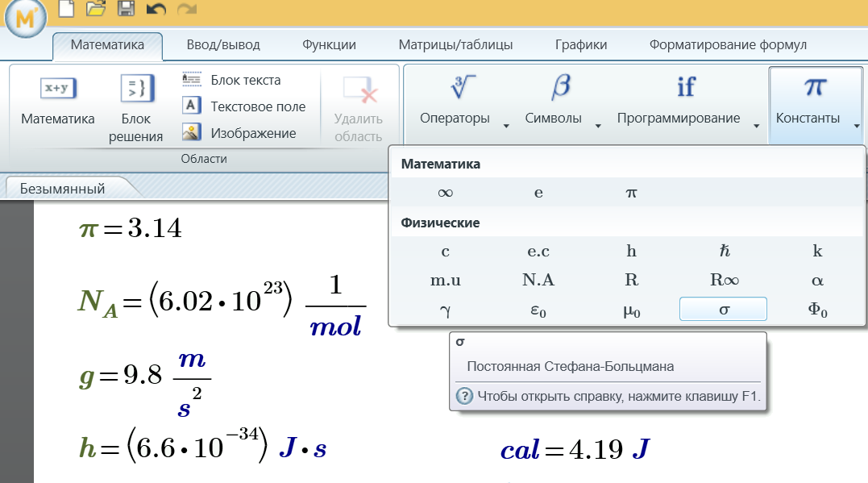The height and width of the screenshot is (483, 868).
Task: Select the g=9.8 m/s² equation
Action: tap(145, 383)
